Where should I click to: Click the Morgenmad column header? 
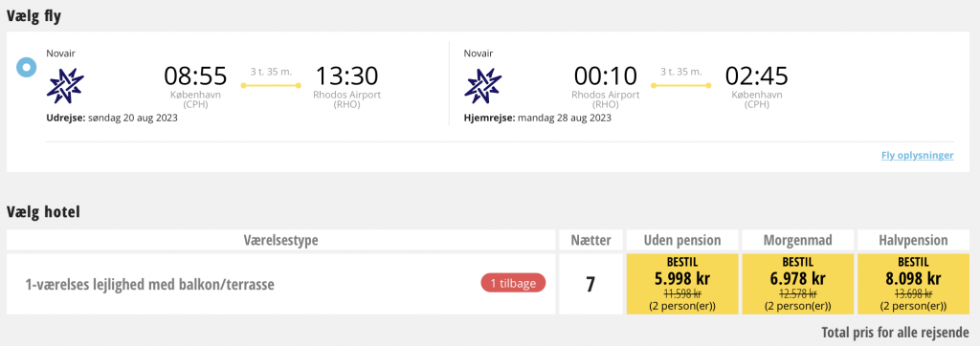(x=797, y=241)
